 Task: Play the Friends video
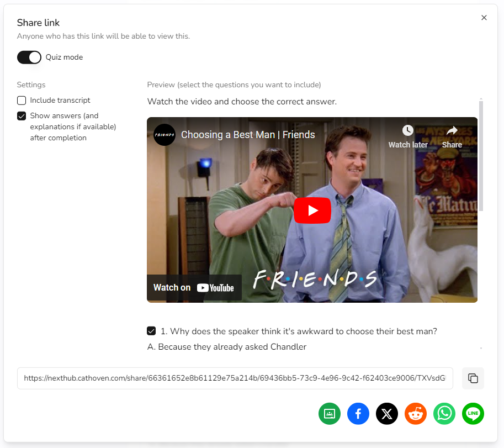click(x=312, y=210)
